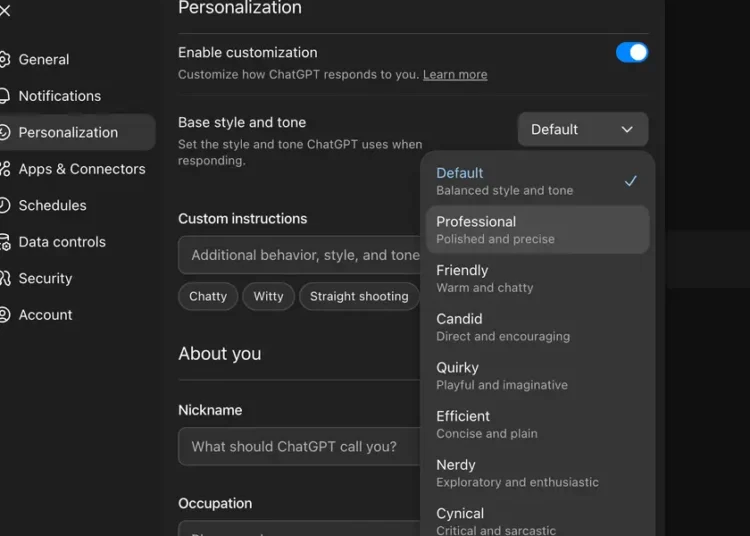Click the Occupation input field
This screenshot has width=750, height=536.
(299, 528)
